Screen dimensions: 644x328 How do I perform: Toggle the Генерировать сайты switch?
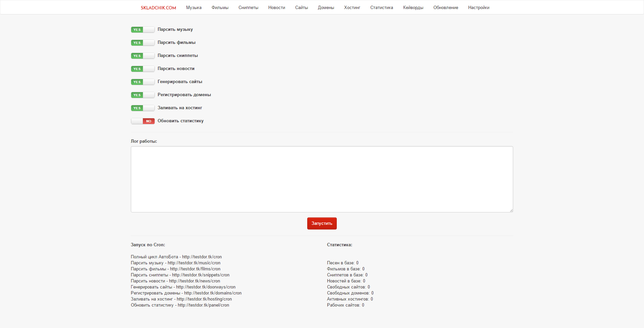point(143,82)
